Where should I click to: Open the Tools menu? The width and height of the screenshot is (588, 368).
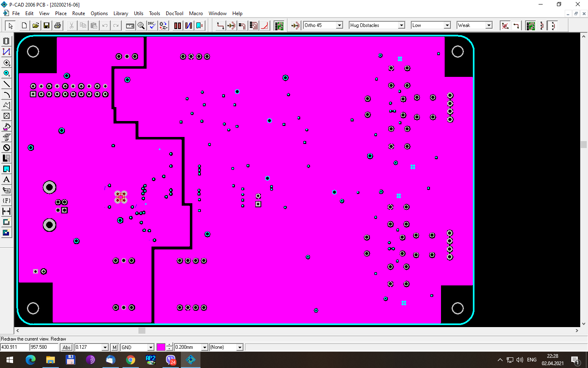click(x=154, y=13)
